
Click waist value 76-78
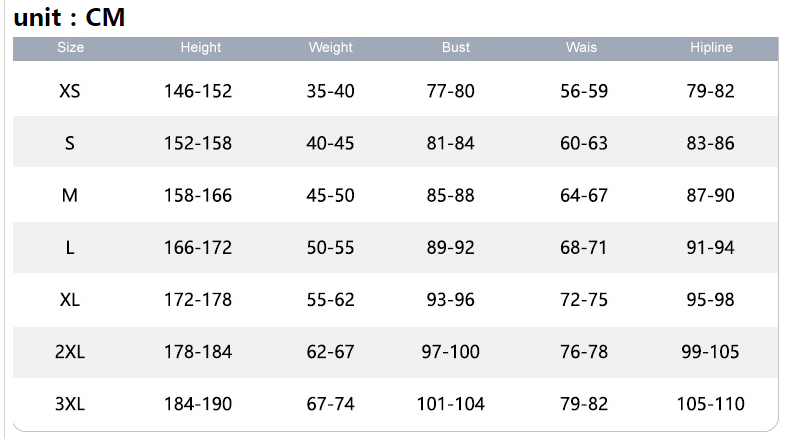(584, 351)
